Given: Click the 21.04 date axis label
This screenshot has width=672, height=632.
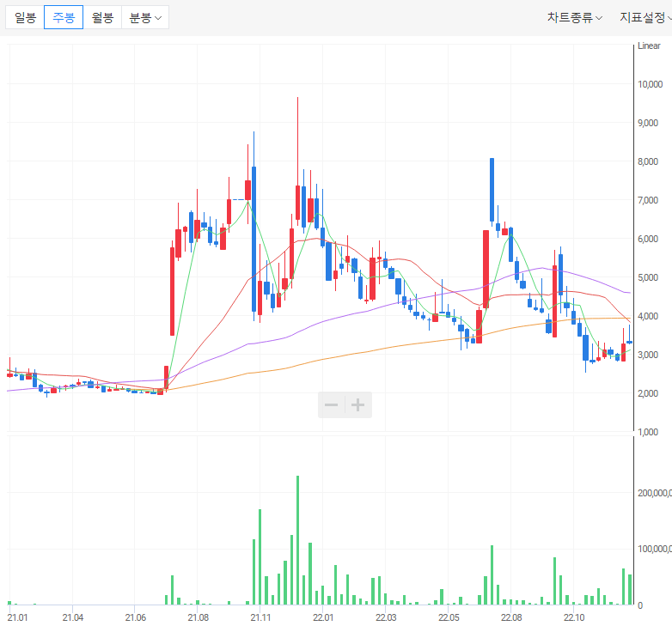Looking at the screenshot, I should pyautogui.click(x=73, y=617).
